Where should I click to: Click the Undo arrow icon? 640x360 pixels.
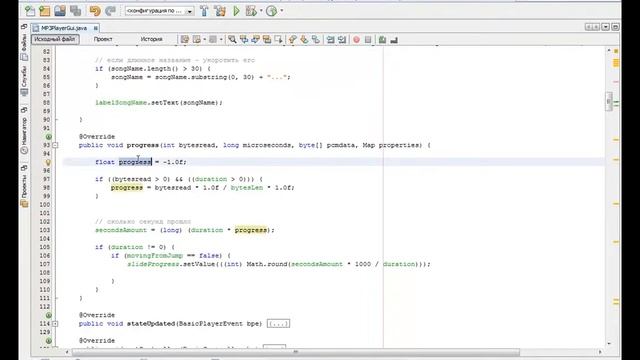pyautogui.click(x=95, y=11)
